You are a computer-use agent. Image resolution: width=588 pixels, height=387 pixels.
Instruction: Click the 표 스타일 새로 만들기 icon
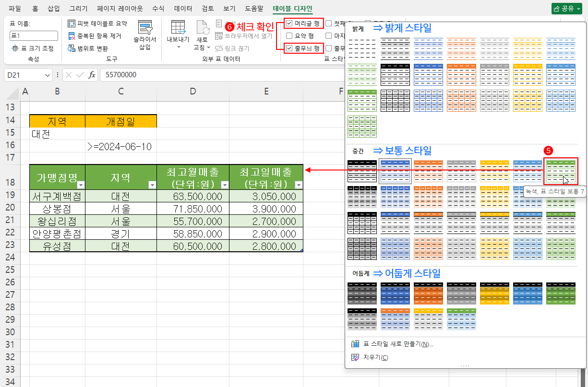356,344
